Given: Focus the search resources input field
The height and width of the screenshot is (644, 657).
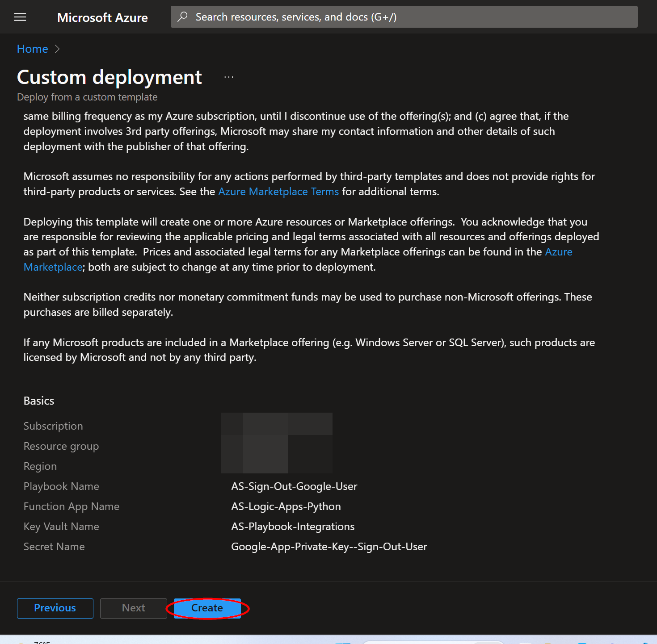Looking at the screenshot, I should [404, 17].
